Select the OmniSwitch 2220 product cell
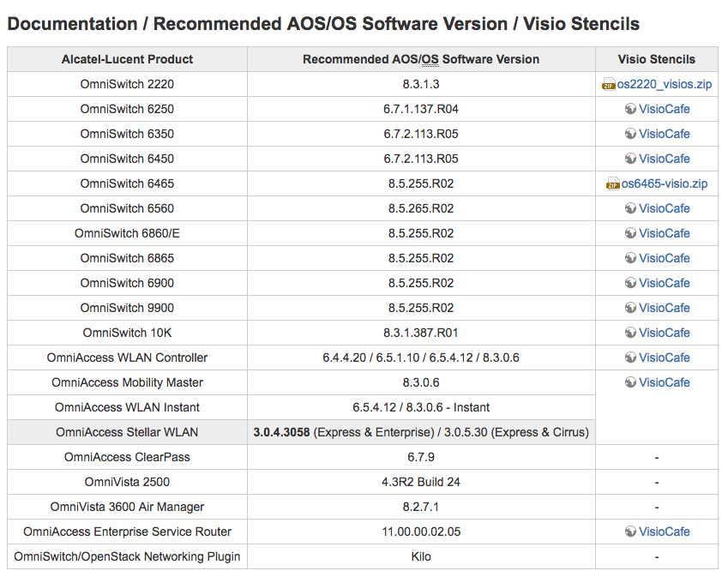Screen dimensions: 728x583 tap(127, 85)
